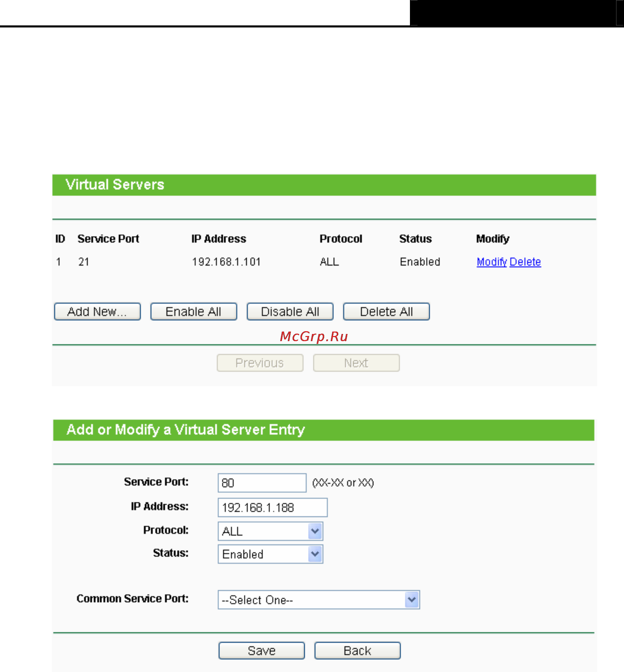
Task: Click the Status column header
Action: [x=415, y=239]
